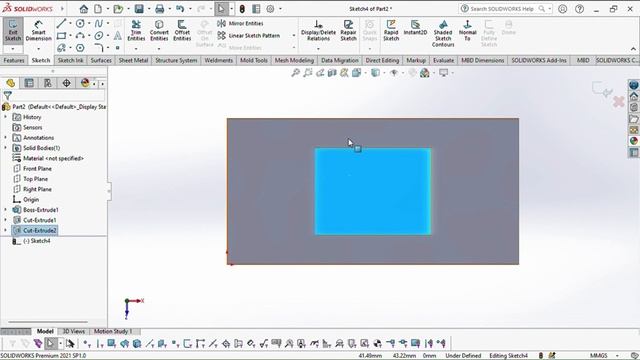Switch to the Sketch Ink tab
The height and width of the screenshot is (360, 640).
coord(70,60)
